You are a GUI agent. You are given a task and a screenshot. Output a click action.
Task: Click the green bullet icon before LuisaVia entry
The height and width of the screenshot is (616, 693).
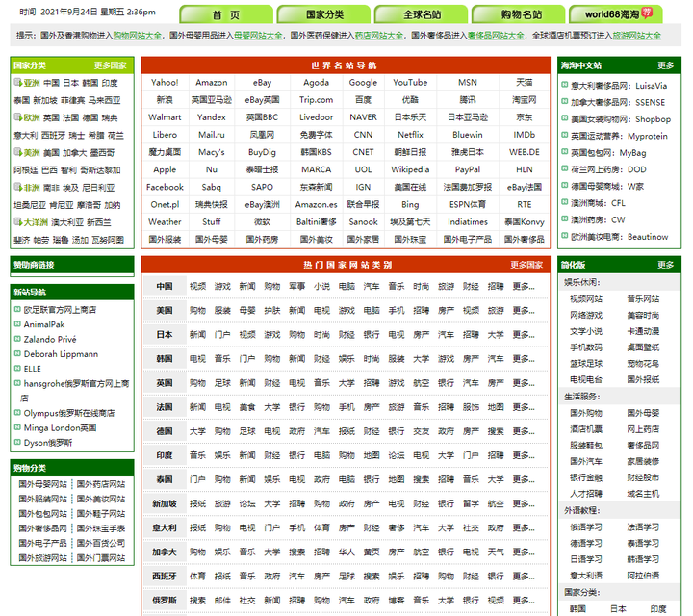pyautogui.click(x=564, y=85)
